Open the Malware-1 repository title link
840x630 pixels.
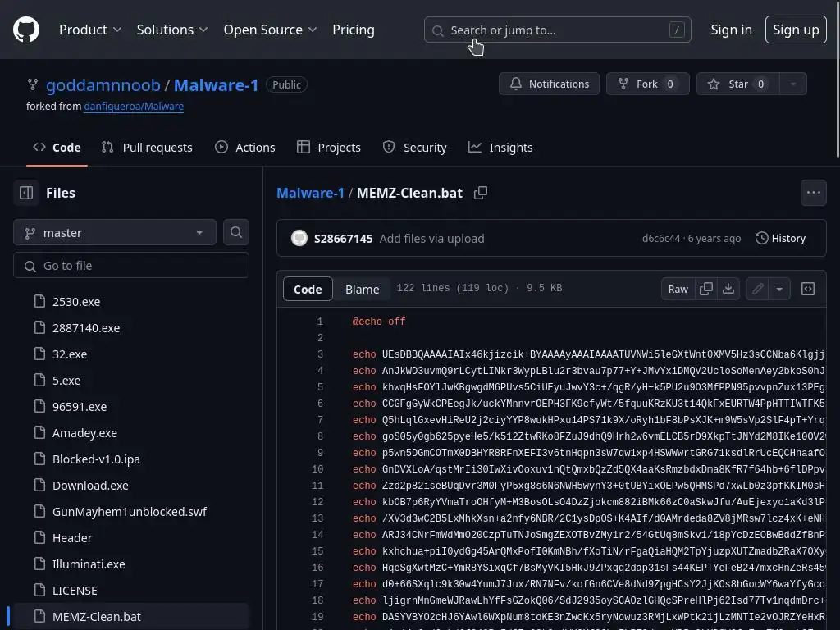[216, 84]
